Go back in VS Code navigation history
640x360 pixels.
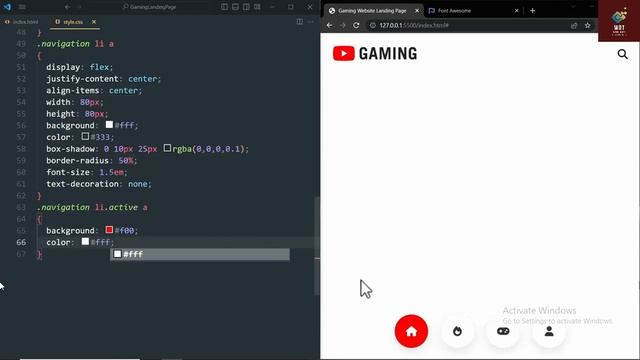68,7
